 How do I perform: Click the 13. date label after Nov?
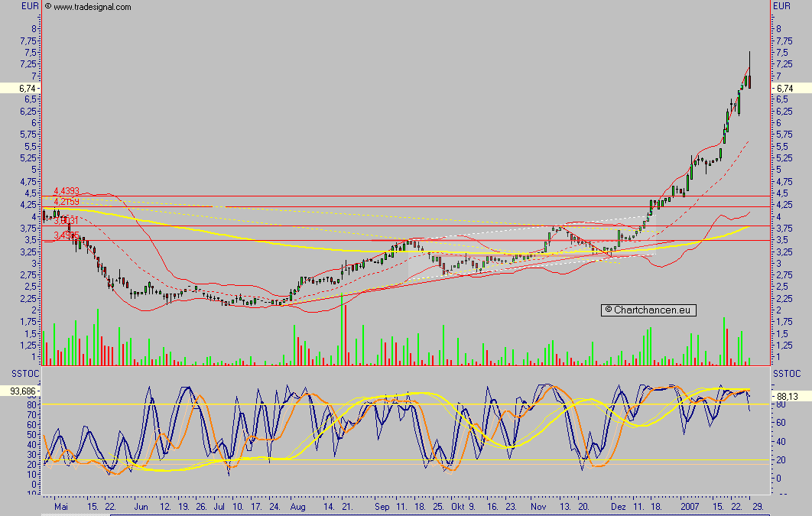coord(565,507)
